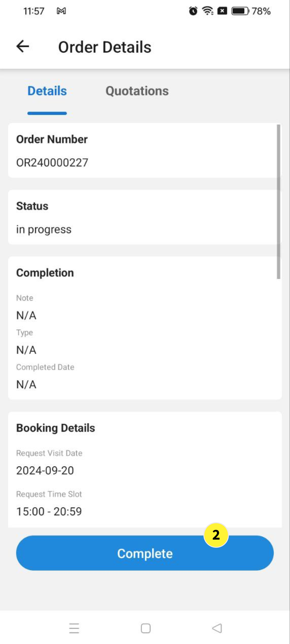Screen dimensions: 290x644
Task: Tap the Booking Details heading
Action: click(56, 428)
